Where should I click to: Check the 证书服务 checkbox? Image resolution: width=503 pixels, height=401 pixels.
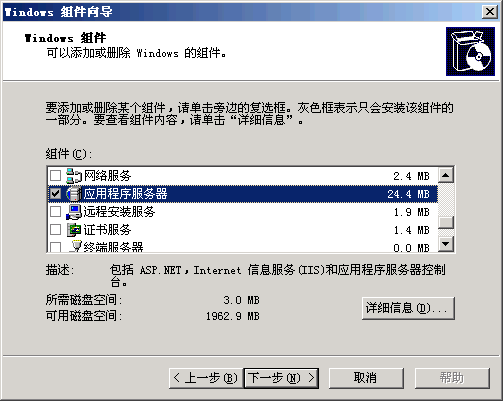pos(55,229)
